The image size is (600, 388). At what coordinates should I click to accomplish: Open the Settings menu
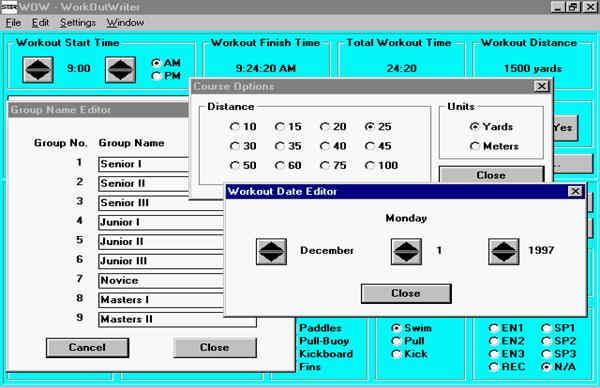78,23
